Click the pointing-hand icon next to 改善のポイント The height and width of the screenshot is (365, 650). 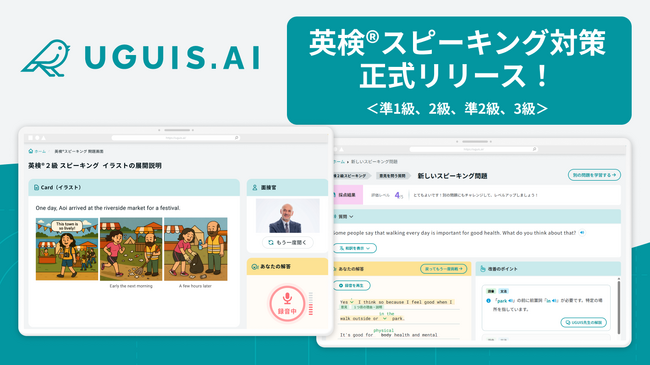483,269
